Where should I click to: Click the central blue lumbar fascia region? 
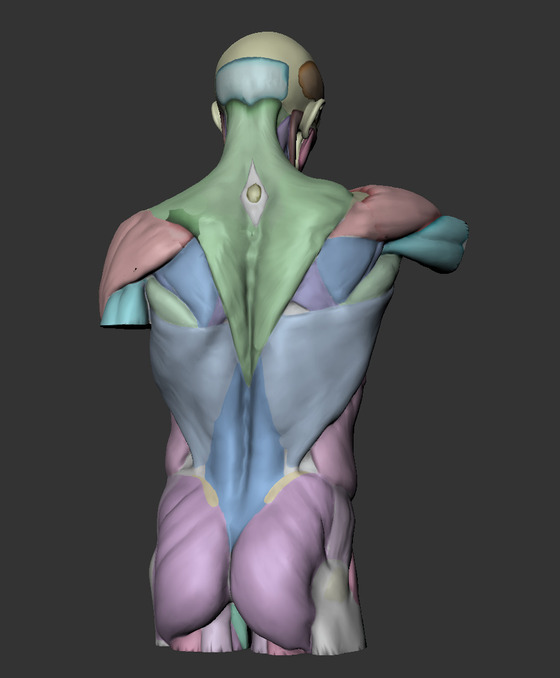246,458
